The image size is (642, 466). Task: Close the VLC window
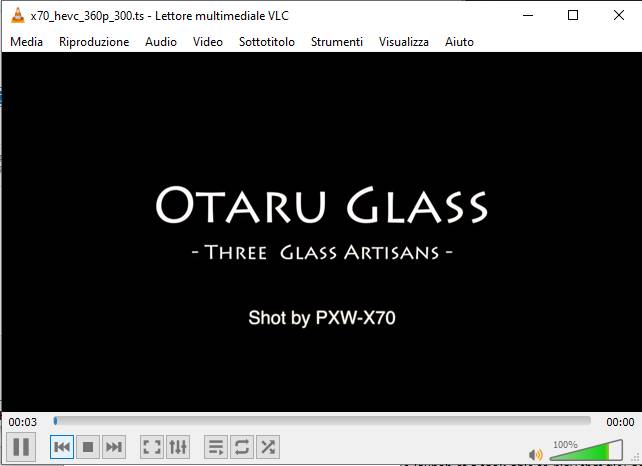619,16
